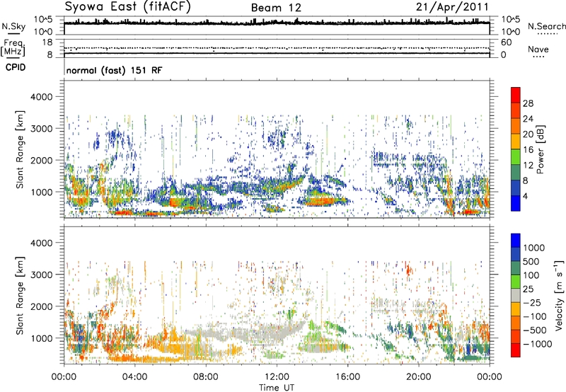566x392 pixels.
Task: Click the '18' frequency axis tick label
Action: click(47, 42)
